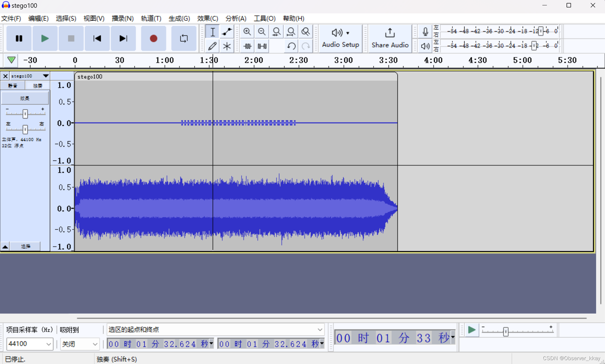The width and height of the screenshot is (605, 364).
Task: Click the Zoom Toggle icon
Action: [305, 32]
